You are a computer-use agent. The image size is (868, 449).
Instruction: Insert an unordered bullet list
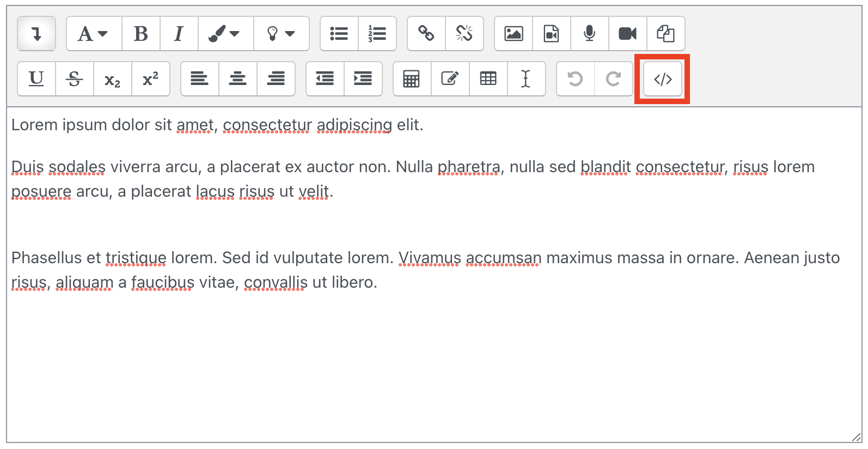coord(339,34)
